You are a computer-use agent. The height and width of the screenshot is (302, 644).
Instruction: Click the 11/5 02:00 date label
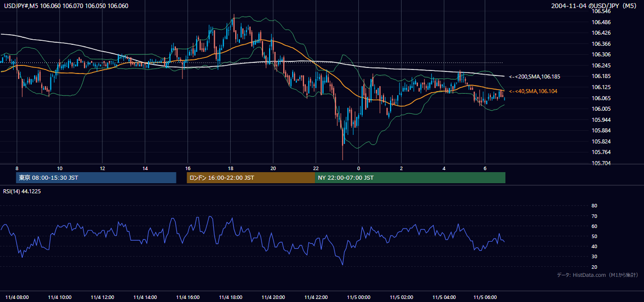402,297
